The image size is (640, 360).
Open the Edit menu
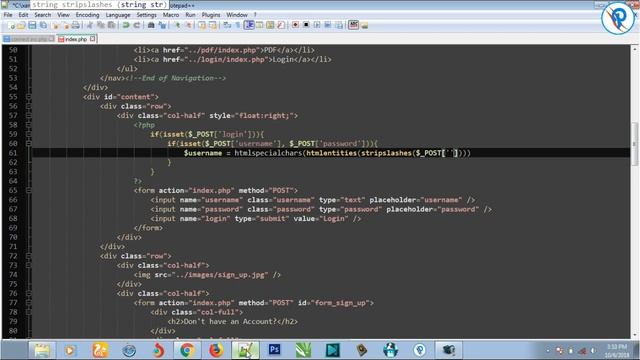click(x=23, y=15)
